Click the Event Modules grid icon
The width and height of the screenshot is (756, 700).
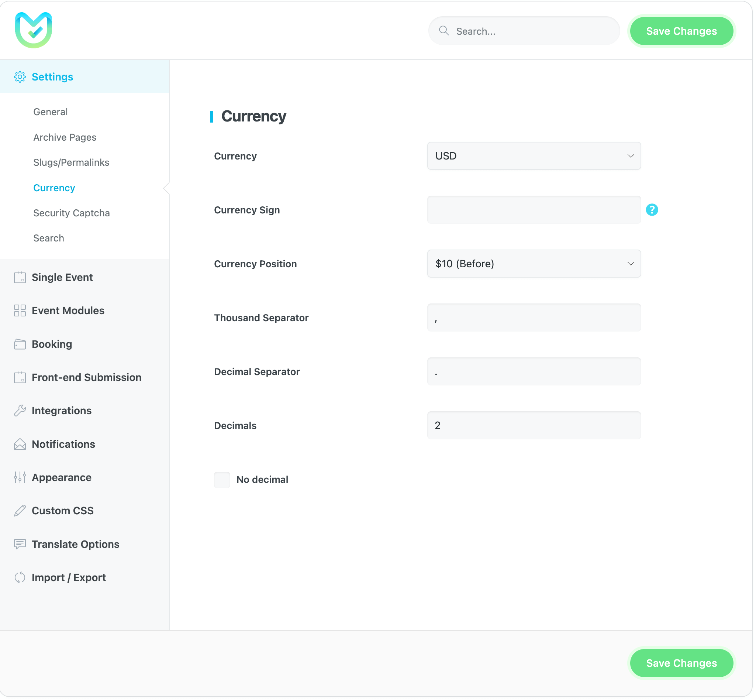[20, 311]
